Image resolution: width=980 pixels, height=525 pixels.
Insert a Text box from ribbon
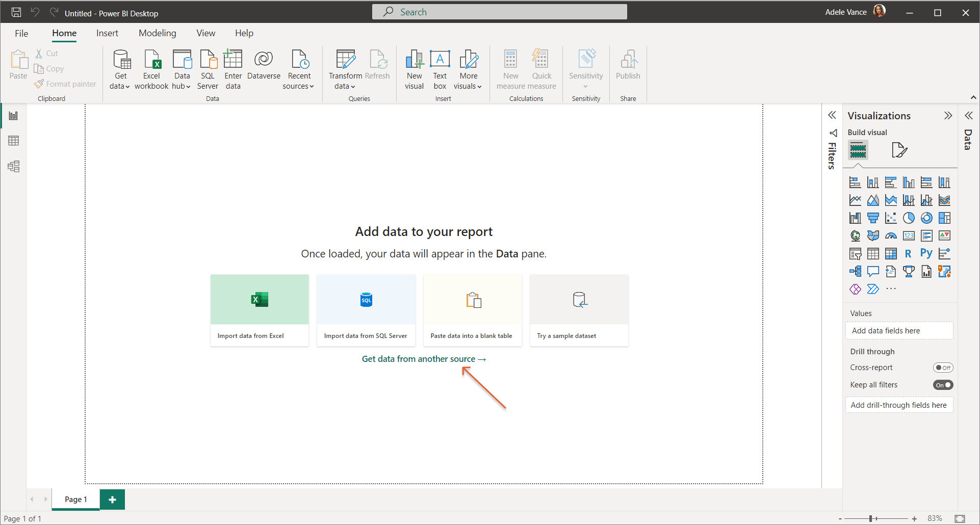440,70
